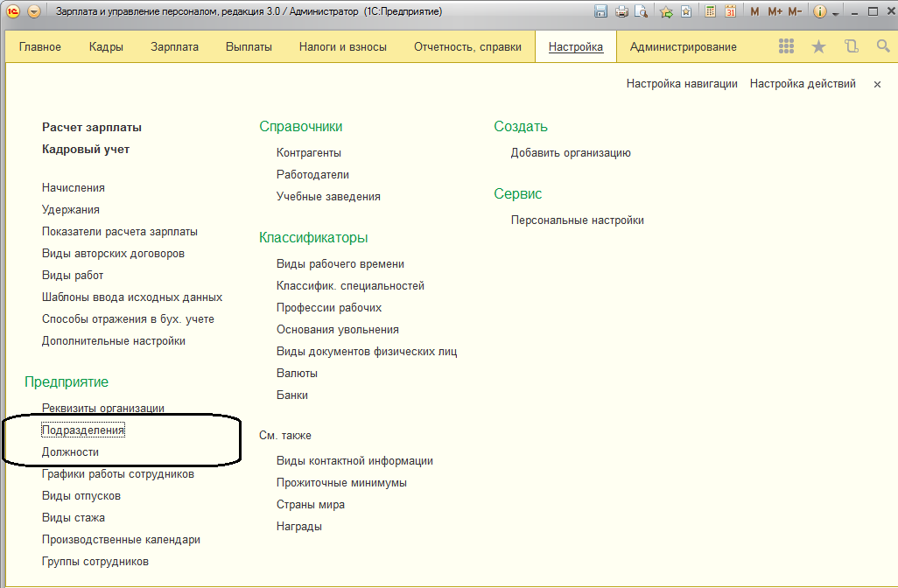Click the M memory button

[754, 11]
